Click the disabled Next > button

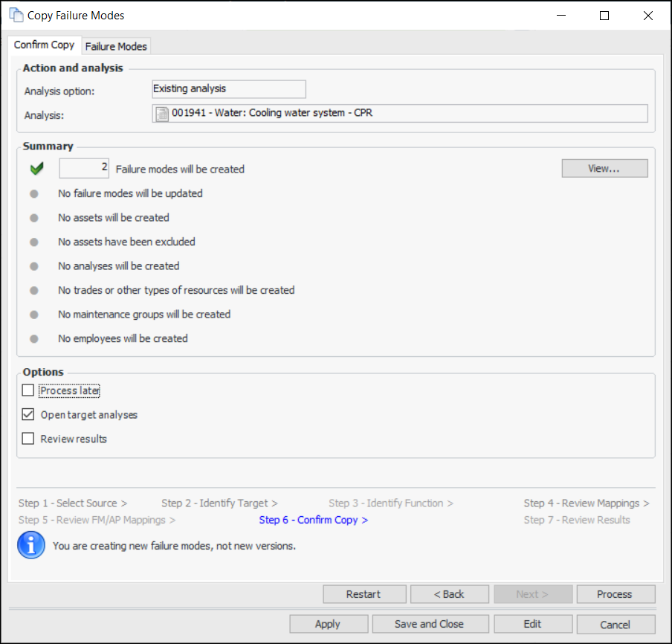[533, 594]
